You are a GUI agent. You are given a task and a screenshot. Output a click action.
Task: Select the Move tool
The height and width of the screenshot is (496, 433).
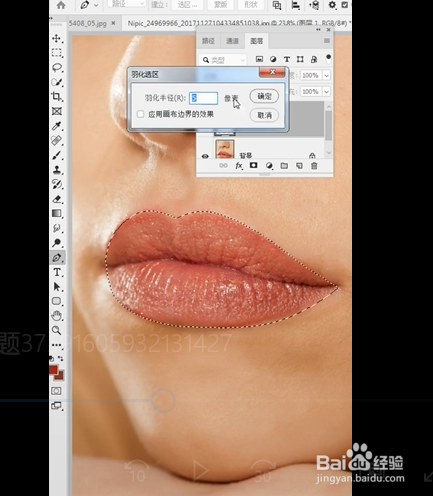tap(57, 38)
